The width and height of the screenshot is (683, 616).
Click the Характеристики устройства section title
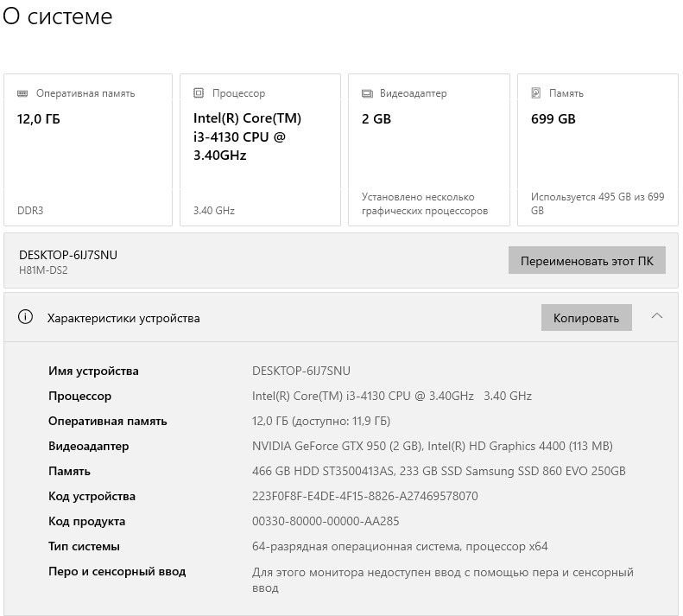click(x=123, y=318)
